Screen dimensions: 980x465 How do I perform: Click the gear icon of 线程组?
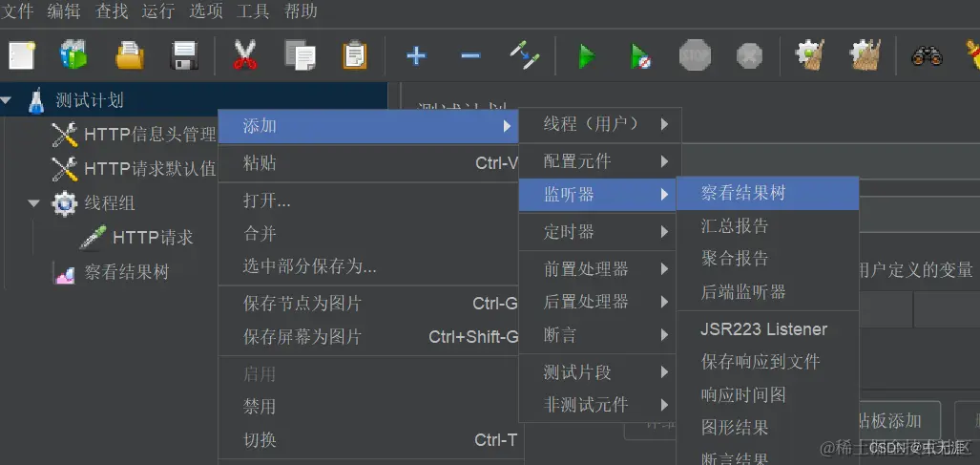[x=65, y=203]
